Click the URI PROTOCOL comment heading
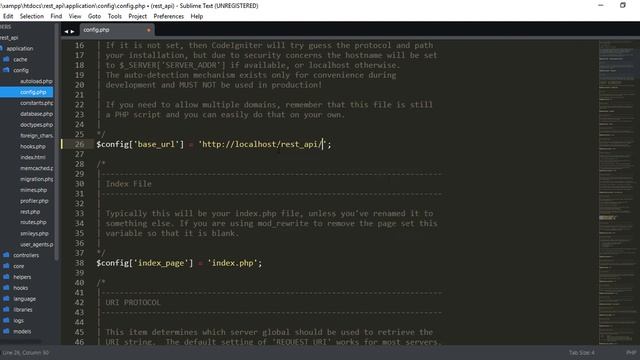The width and height of the screenshot is (640, 360). [x=133, y=302]
